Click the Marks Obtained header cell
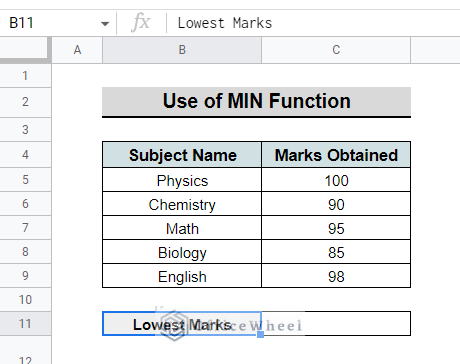Viewport: 460px width, 364px height. [336, 155]
